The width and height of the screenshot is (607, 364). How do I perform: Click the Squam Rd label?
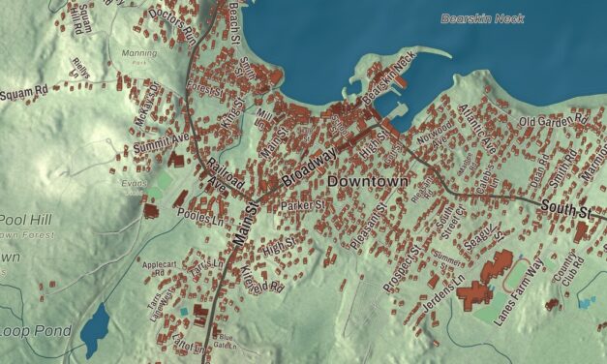pyautogui.click(x=23, y=93)
